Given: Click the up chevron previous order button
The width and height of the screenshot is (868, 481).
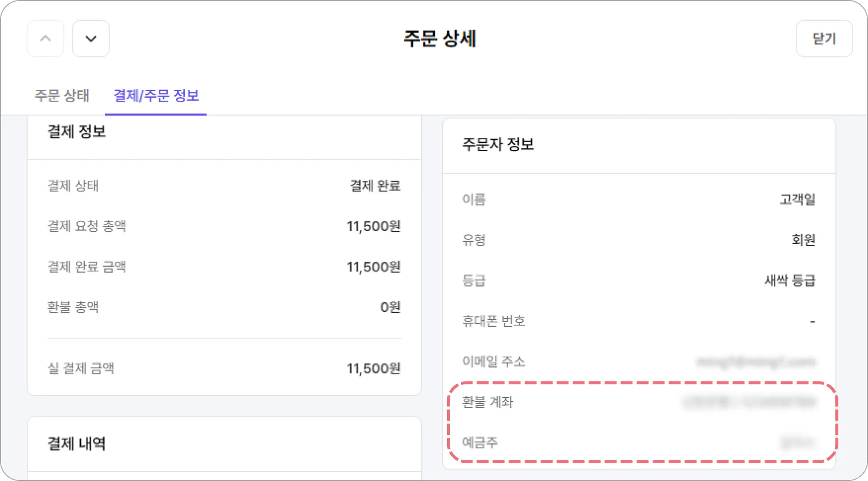Looking at the screenshot, I should point(45,39).
